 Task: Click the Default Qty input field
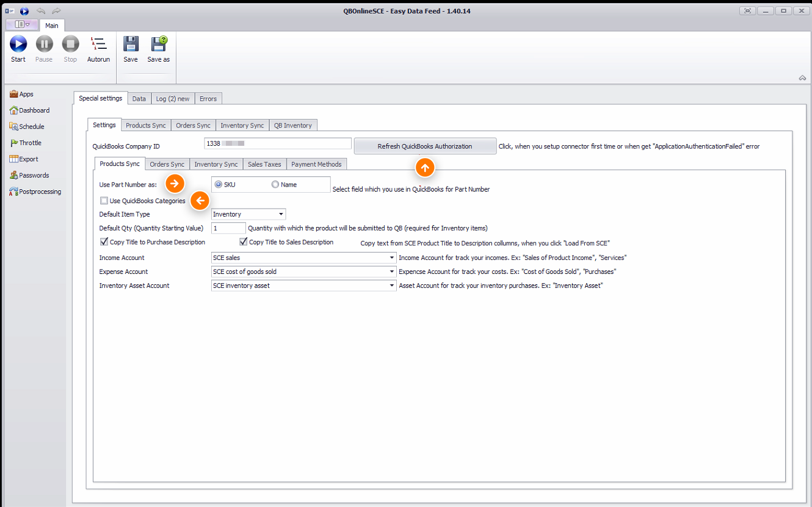click(228, 228)
